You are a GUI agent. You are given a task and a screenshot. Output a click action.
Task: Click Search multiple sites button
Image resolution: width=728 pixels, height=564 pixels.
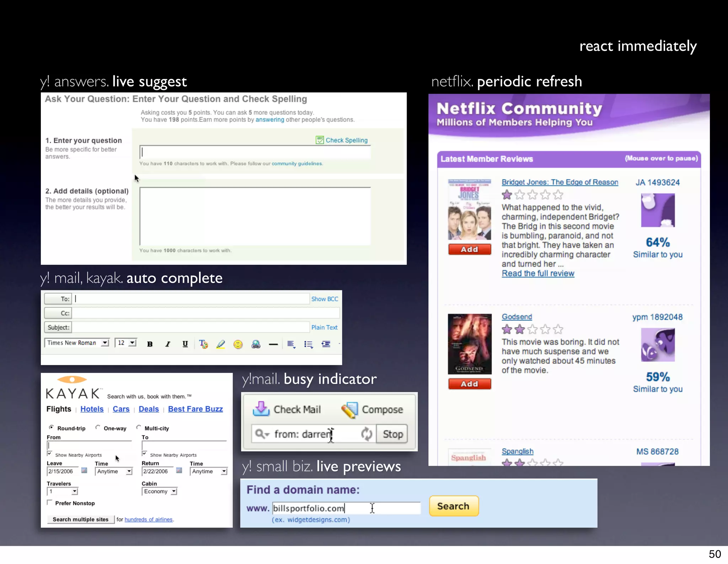pyautogui.click(x=81, y=519)
